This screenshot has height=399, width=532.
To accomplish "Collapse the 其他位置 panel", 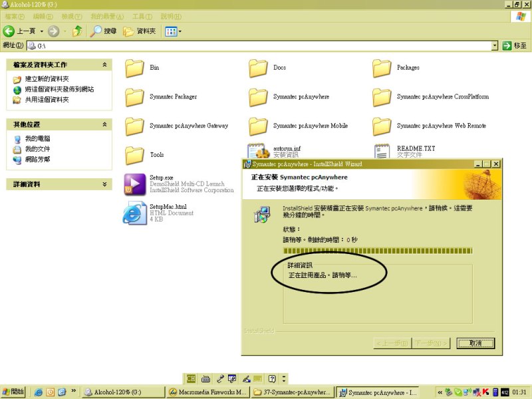I will (x=105, y=124).
